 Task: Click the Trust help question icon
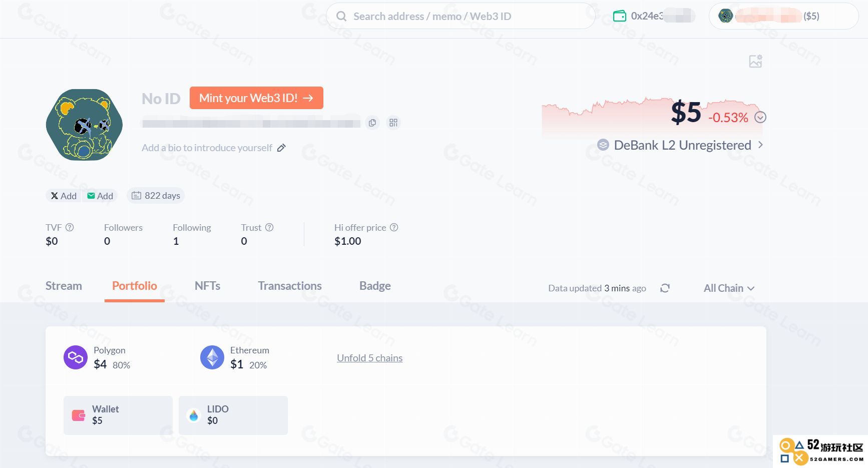tap(269, 227)
